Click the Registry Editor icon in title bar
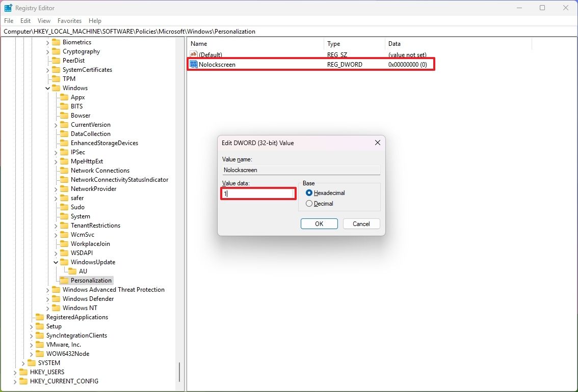The image size is (578, 392). [8, 8]
